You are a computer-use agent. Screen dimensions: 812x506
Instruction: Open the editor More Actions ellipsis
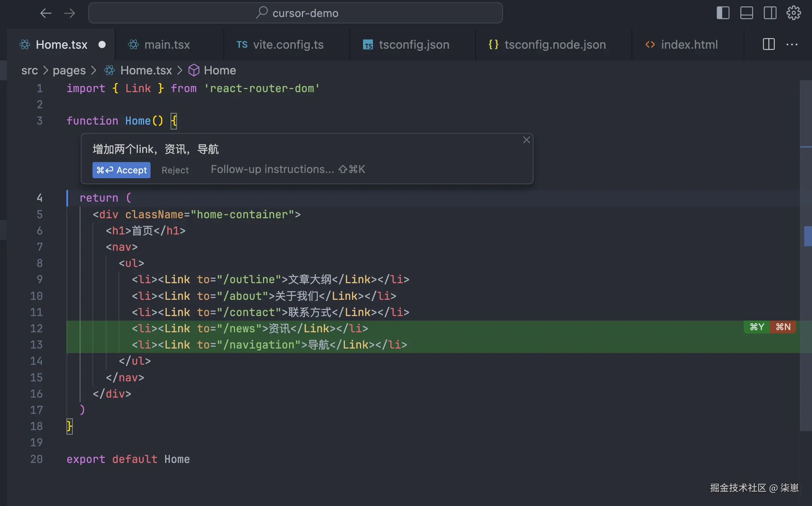pyautogui.click(x=792, y=45)
